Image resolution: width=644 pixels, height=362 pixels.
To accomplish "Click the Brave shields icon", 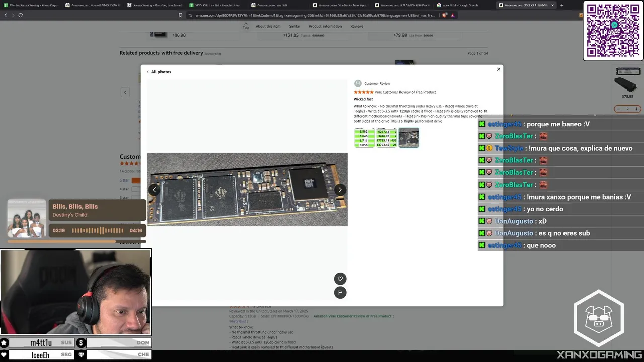I will [x=444, y=15].
